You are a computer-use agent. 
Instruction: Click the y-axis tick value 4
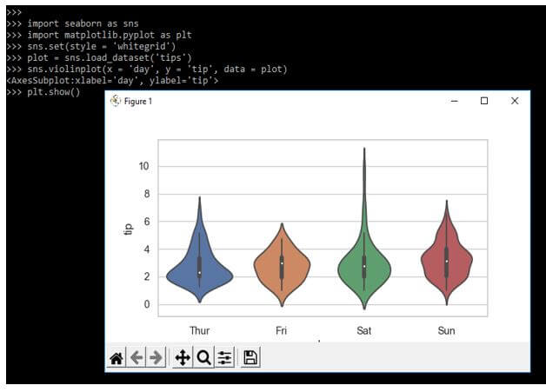(x=147, y=249)
